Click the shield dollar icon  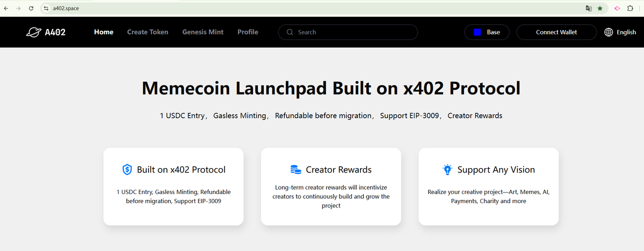(x=127, y=170)
